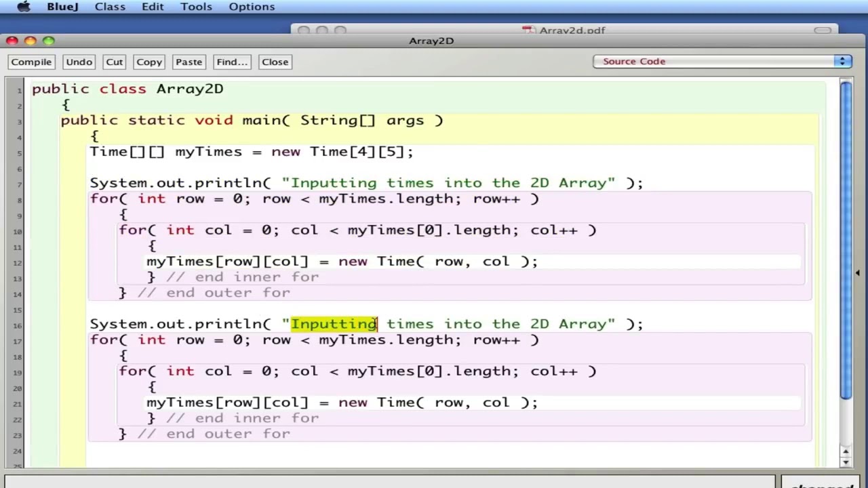
Task: Click the Cut button
Action: [114, 62]
